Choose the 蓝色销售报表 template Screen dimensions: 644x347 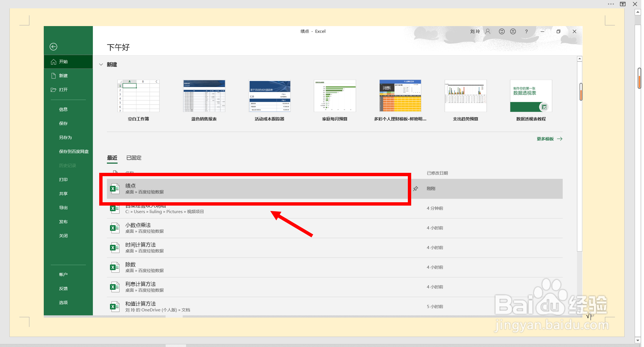(x=204, y=100)
